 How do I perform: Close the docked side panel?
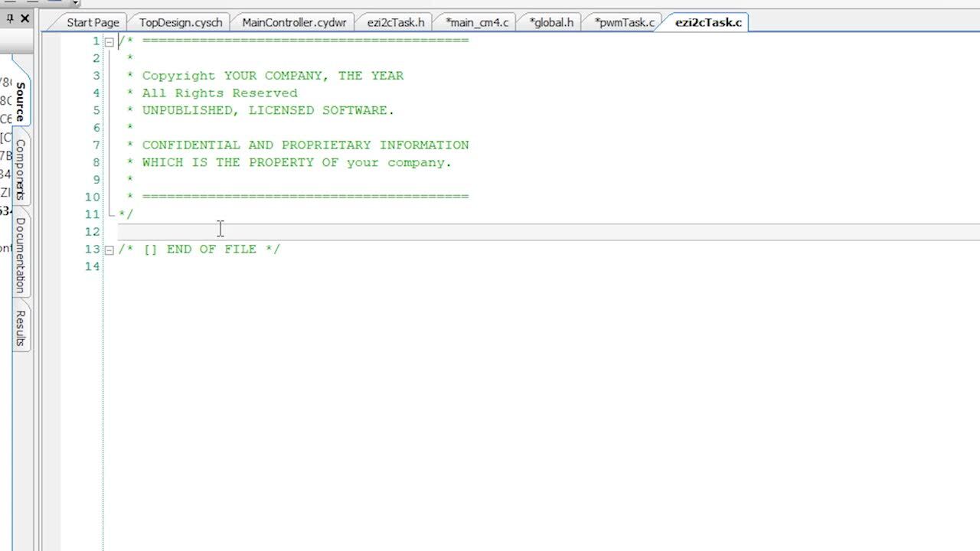coord(24,19)
